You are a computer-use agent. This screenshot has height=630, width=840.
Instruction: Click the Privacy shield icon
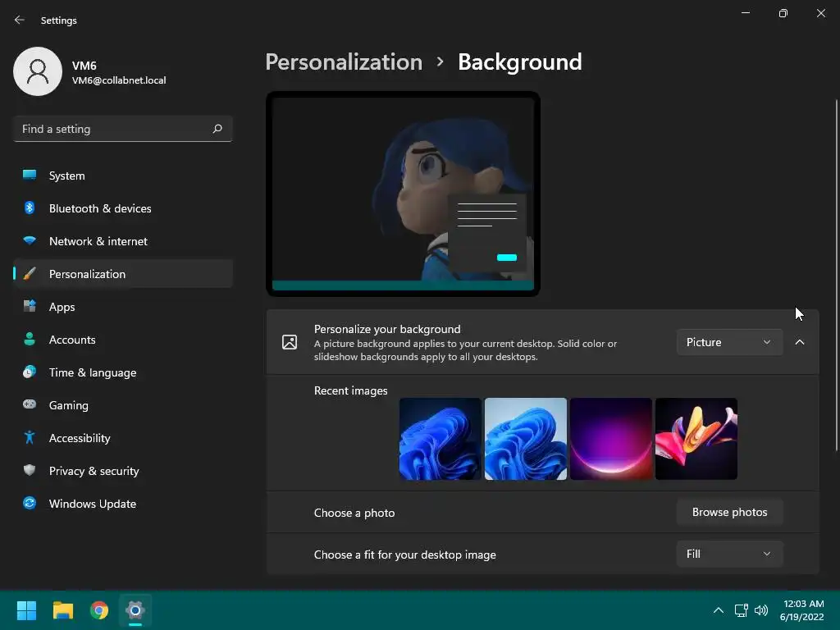(30, 470)
